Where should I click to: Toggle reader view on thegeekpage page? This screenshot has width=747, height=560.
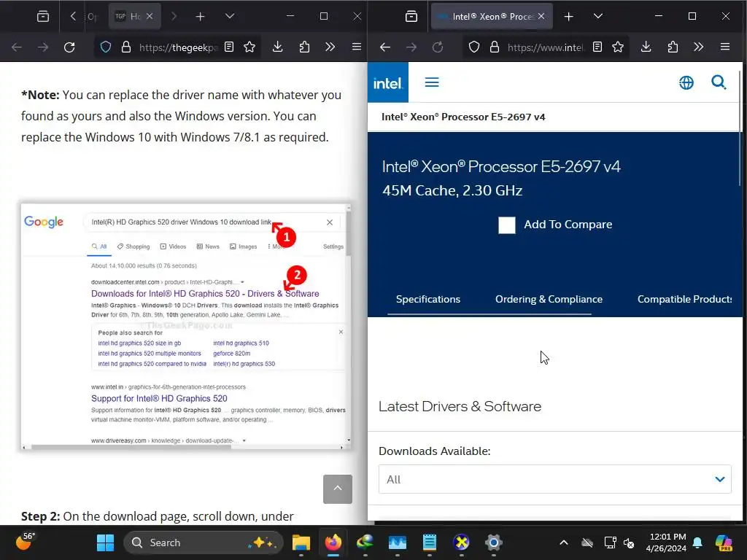229,47
